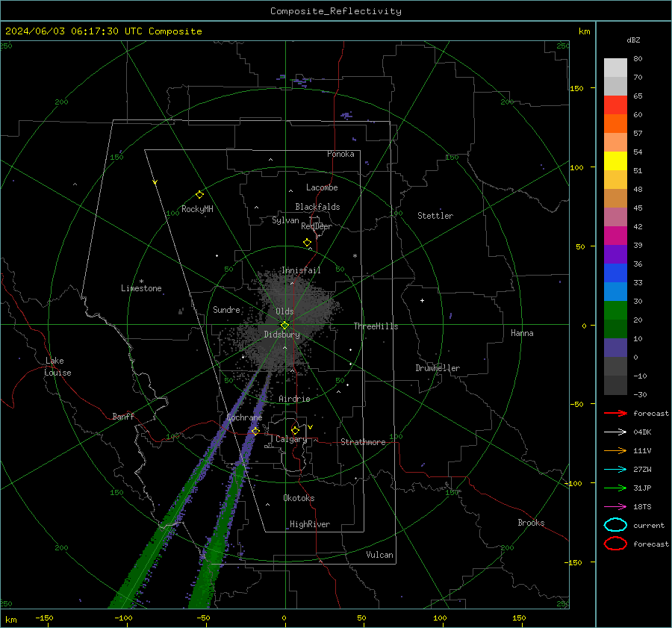This screenshot has height=628, width=672.
Task: Select the red forecast ellipse legend icon
Action: pos(615,544)
